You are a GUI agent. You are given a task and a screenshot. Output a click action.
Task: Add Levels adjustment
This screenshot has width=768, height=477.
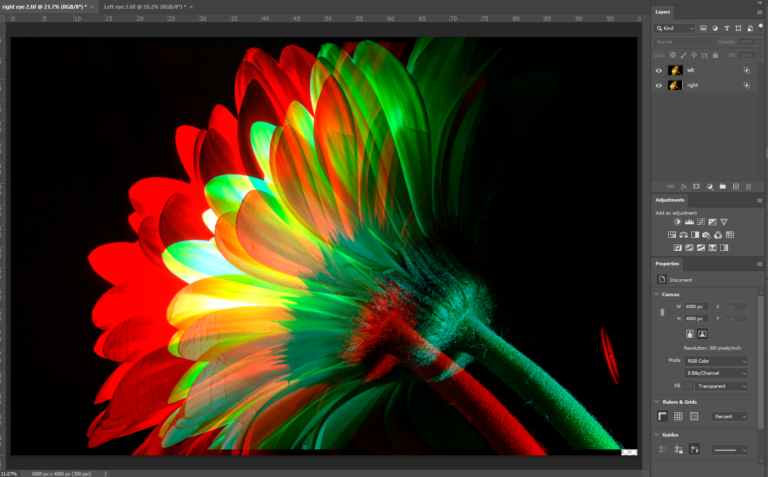click(689, 222)
